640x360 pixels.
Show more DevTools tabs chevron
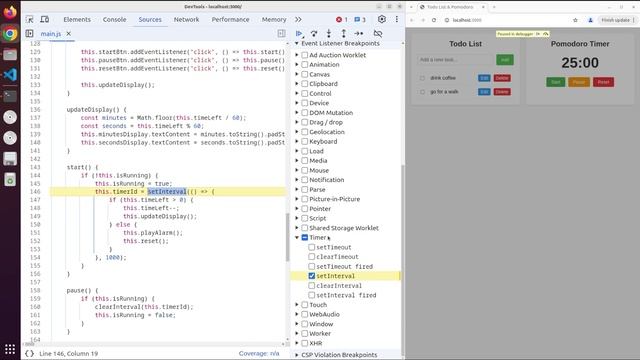click(298, 20)
